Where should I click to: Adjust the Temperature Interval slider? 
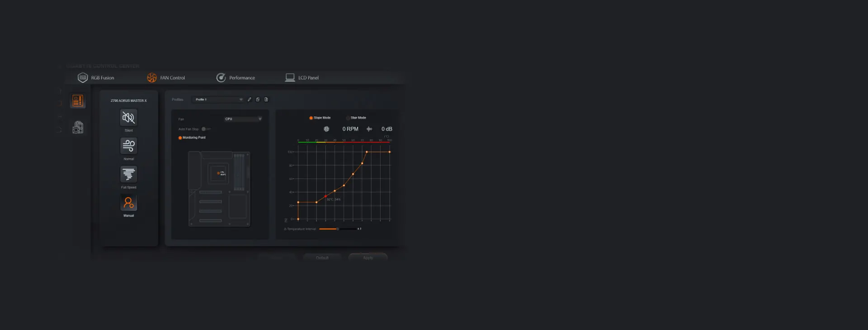point(337,229)
